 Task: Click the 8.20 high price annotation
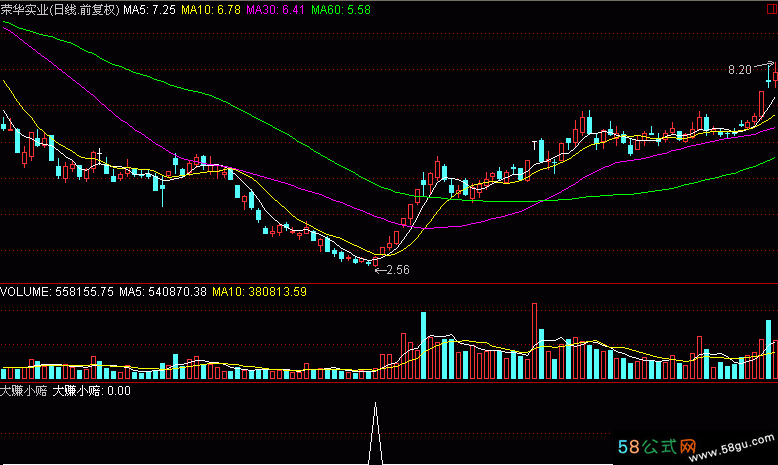coord(739,70)
